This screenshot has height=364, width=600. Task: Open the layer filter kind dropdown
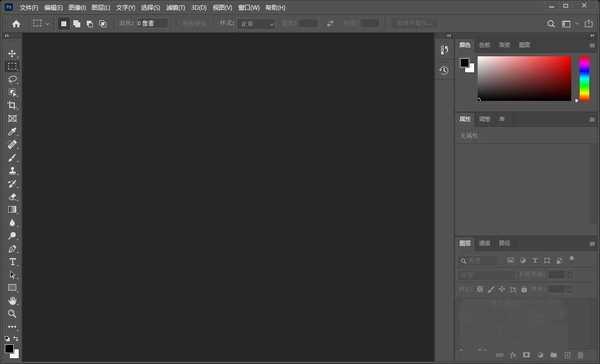[x=480, y=261]
